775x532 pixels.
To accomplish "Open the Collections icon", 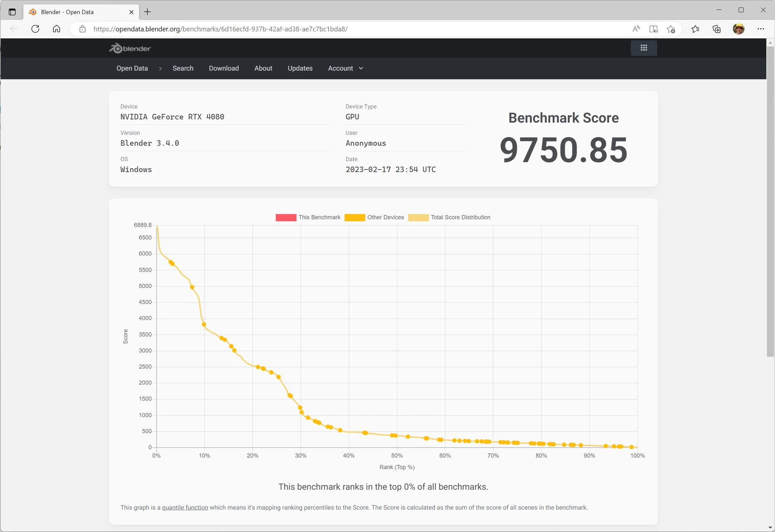I will coord(716,29).
